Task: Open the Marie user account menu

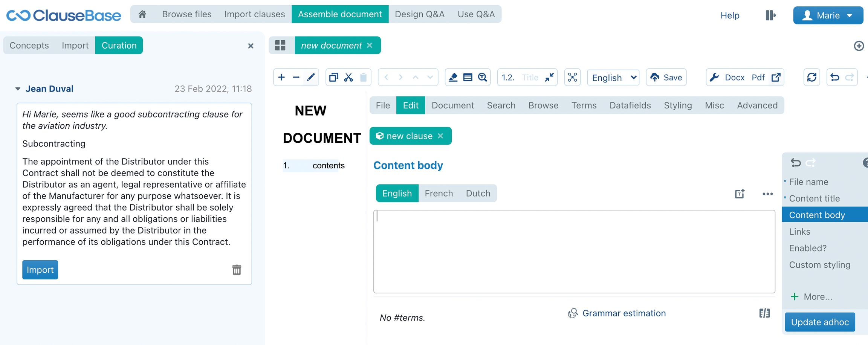Action: pyautogui.click(x=828, y=15)
